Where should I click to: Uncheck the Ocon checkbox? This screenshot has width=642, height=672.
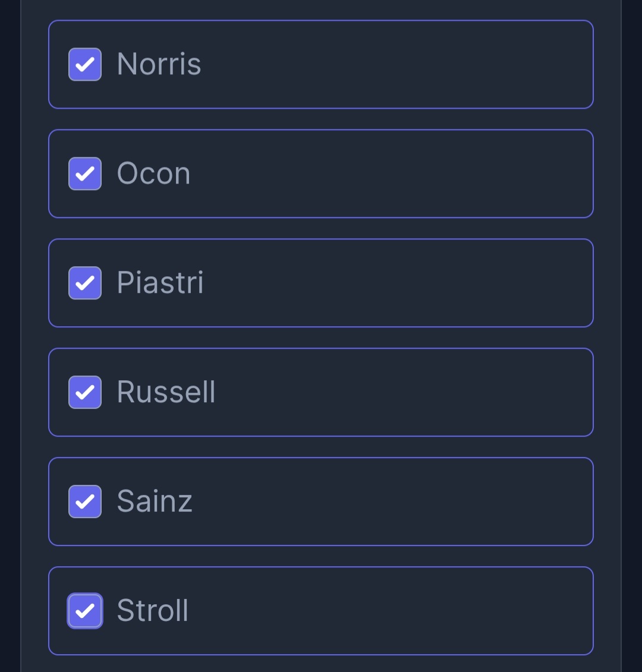coord(85,173)
